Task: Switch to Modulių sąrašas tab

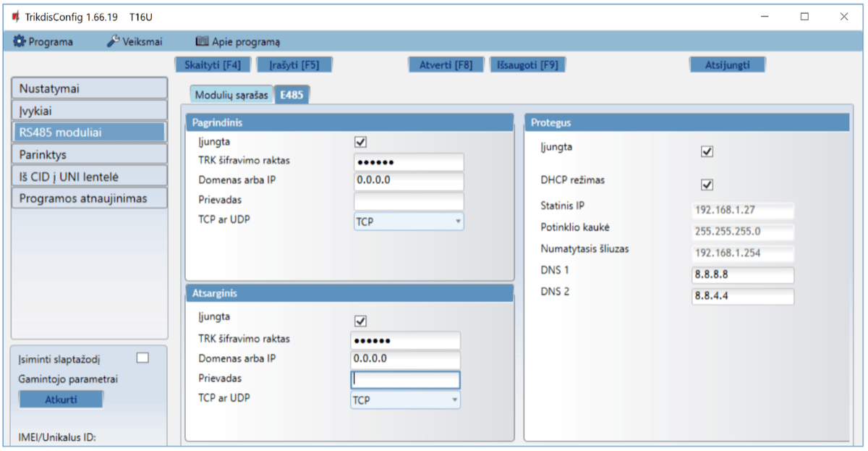Action: tap(231, 95)
